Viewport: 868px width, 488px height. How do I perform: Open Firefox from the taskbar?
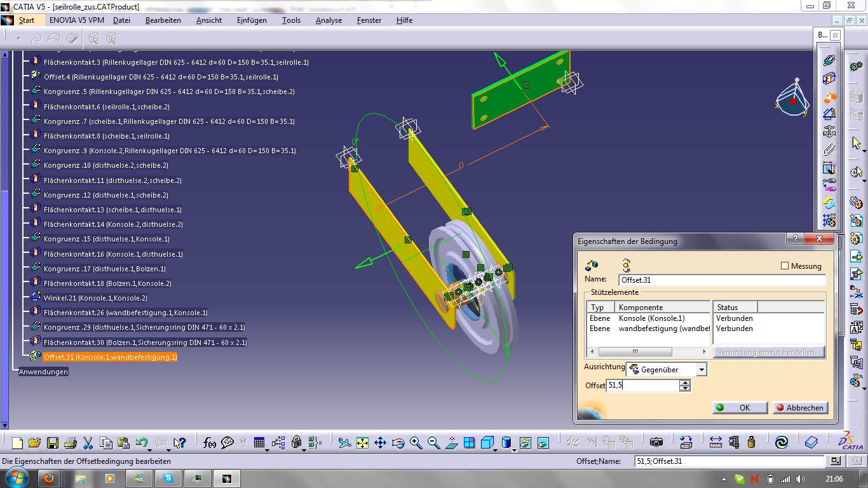tap(48, 478)
